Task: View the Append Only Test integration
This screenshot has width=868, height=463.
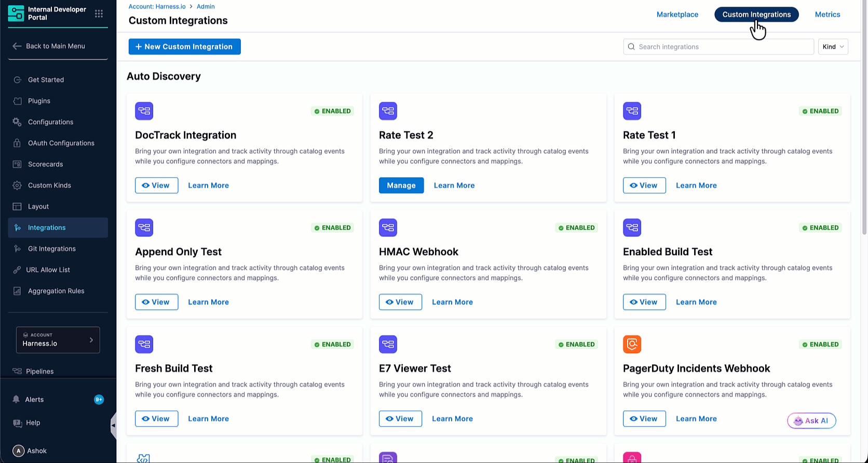Action: (157, 302)
